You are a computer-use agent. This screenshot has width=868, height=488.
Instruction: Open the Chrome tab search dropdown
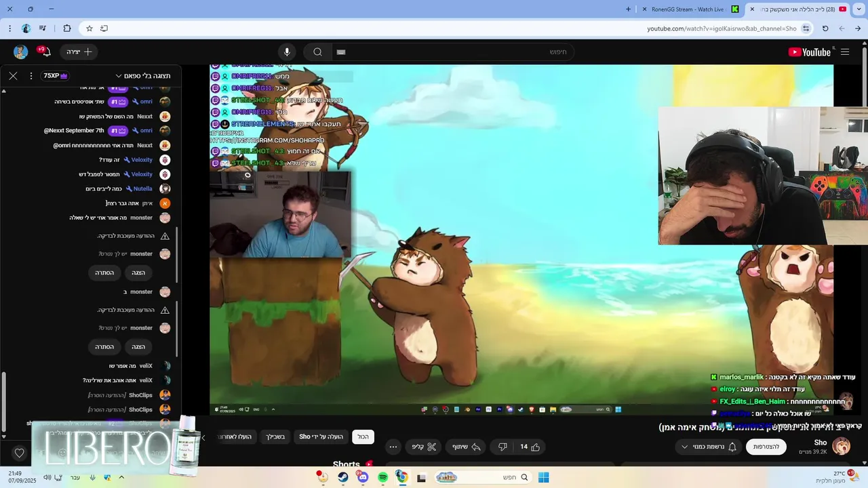point(859,9)
